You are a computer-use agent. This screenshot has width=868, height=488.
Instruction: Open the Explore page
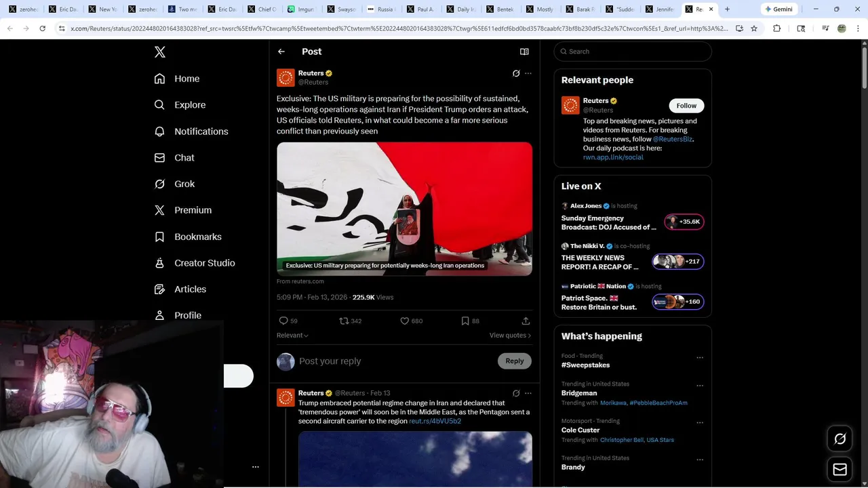pyautogui.click(x=180, y=105)
